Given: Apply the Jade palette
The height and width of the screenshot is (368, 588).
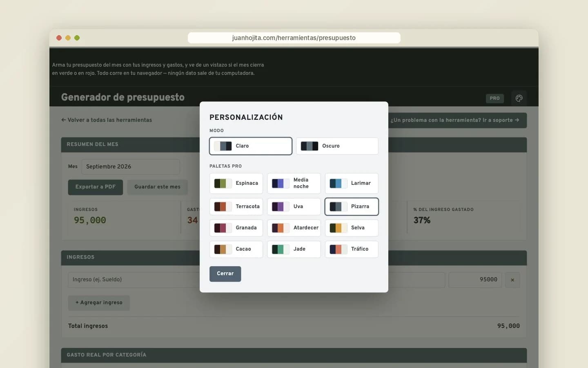Looking at the screenshot, I should (294, 249).
